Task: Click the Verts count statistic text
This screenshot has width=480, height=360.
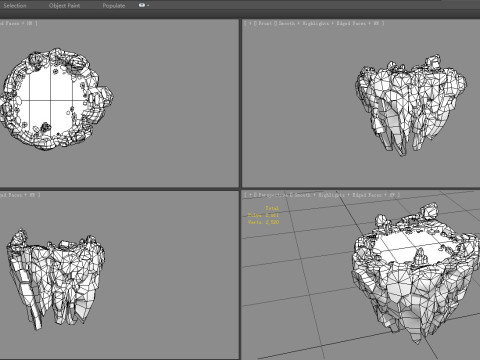Action: [x=263, y=222]
